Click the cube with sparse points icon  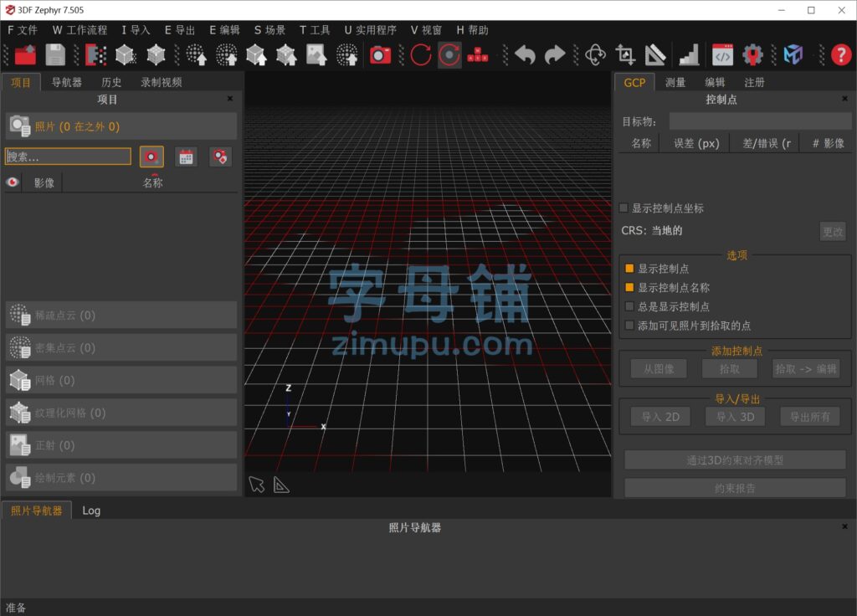(126, 54)
